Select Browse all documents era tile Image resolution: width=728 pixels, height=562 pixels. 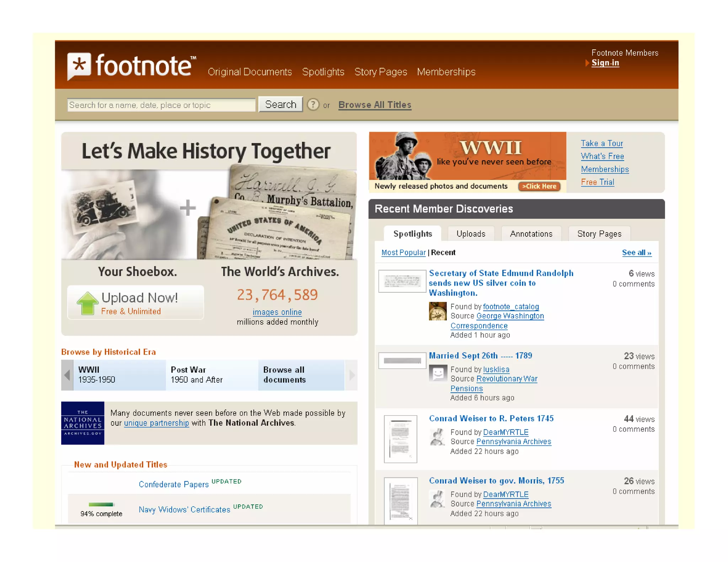pyautogui.click(x=301, y=375)
